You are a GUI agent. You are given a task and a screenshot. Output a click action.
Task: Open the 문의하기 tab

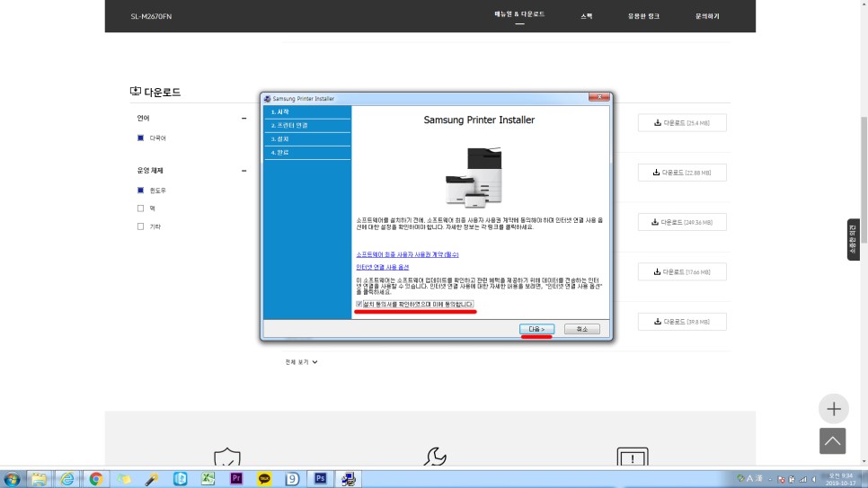707,16
